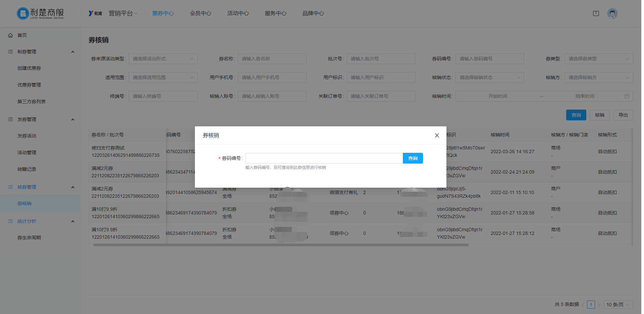Click the previous page arrow

tap(583, 305)
